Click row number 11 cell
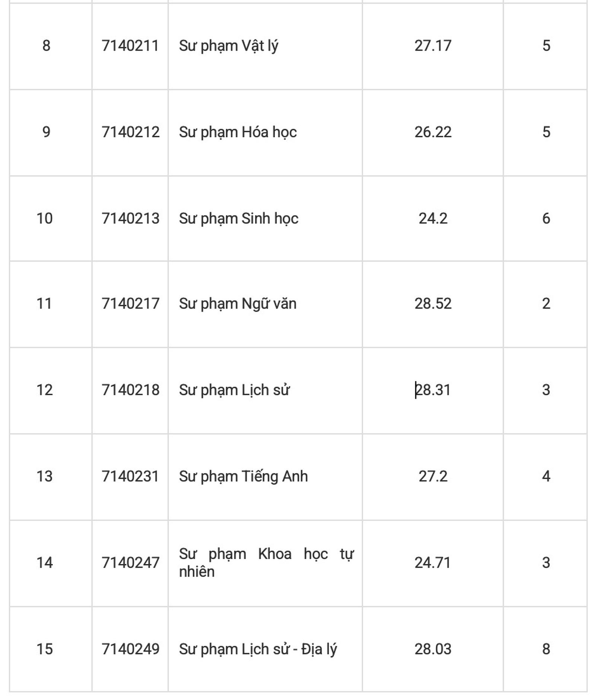This screenshot has height=700, width=596. pos(44,304)
